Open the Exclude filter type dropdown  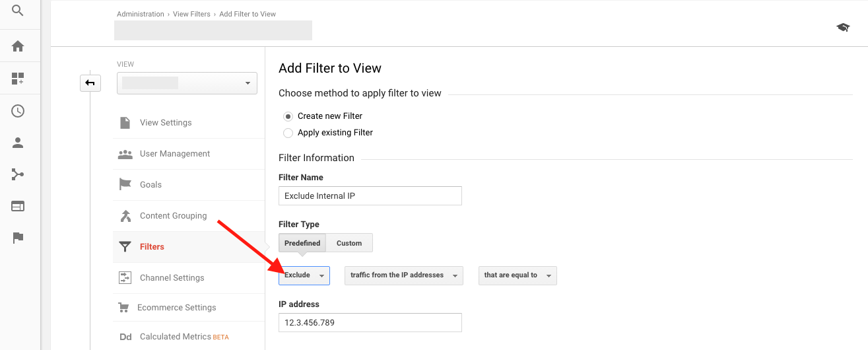click(x=304, y=275)
